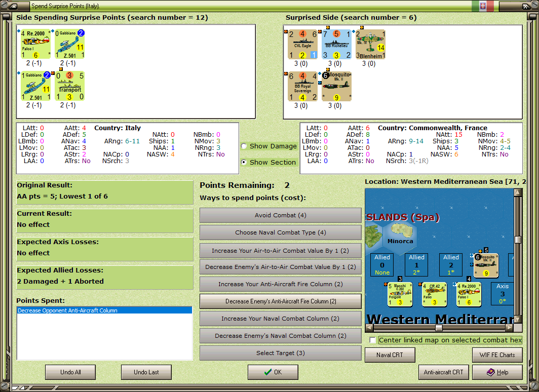Screen dimensions: 539x392
Task: Click the Undo Last button
Action: tap(146, 372)
